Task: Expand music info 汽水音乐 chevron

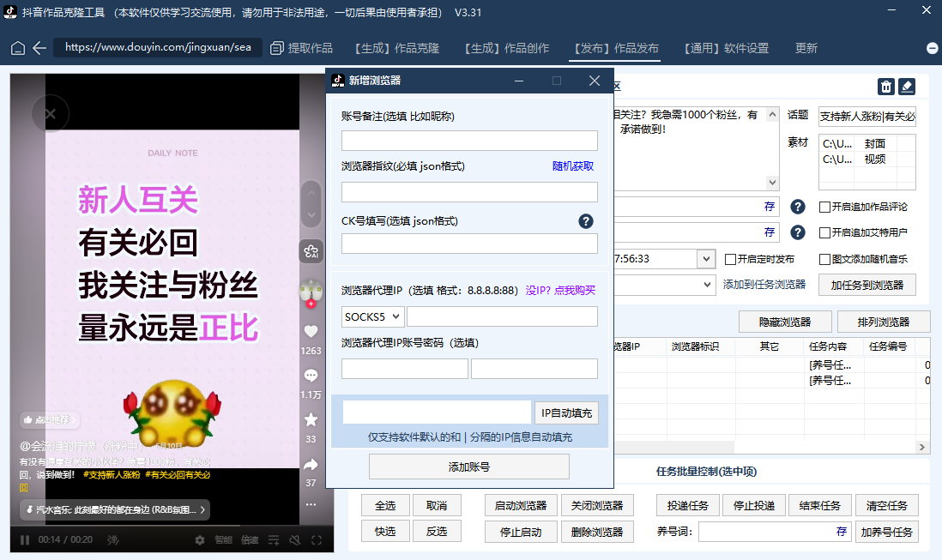Action: click(202, 509)
